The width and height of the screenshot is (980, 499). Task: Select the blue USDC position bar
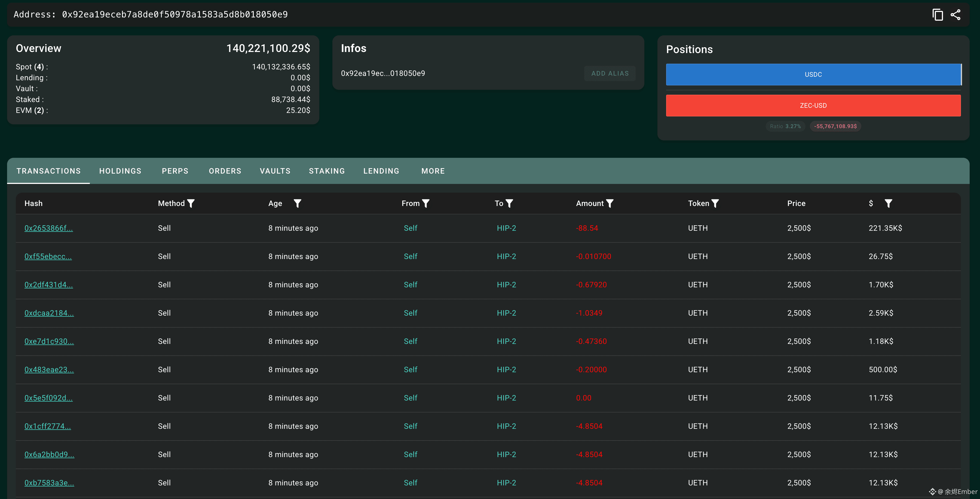click(813, 75)
